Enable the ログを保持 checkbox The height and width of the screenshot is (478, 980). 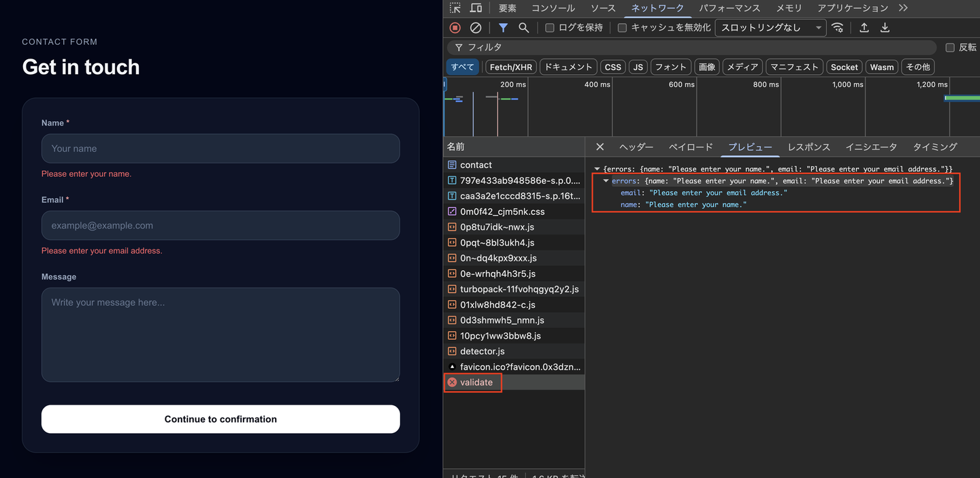tap(550, 28)
